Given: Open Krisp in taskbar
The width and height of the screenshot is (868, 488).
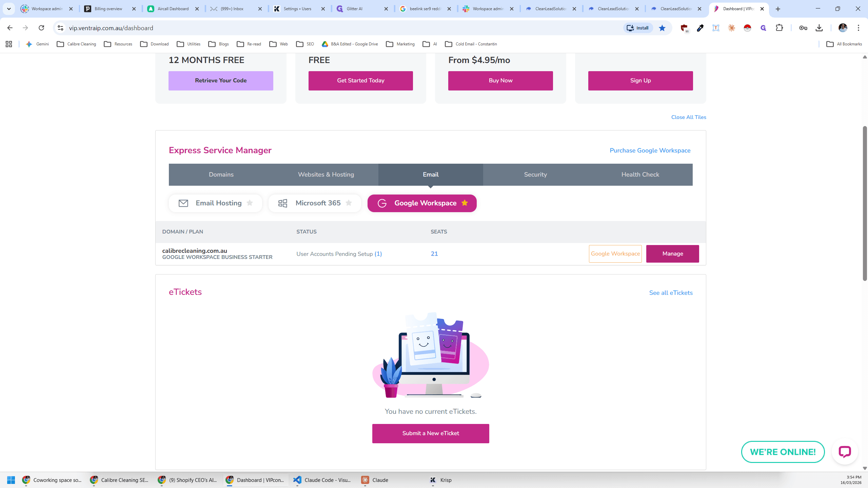Looking at the screenshot, I should click(441, 480).
